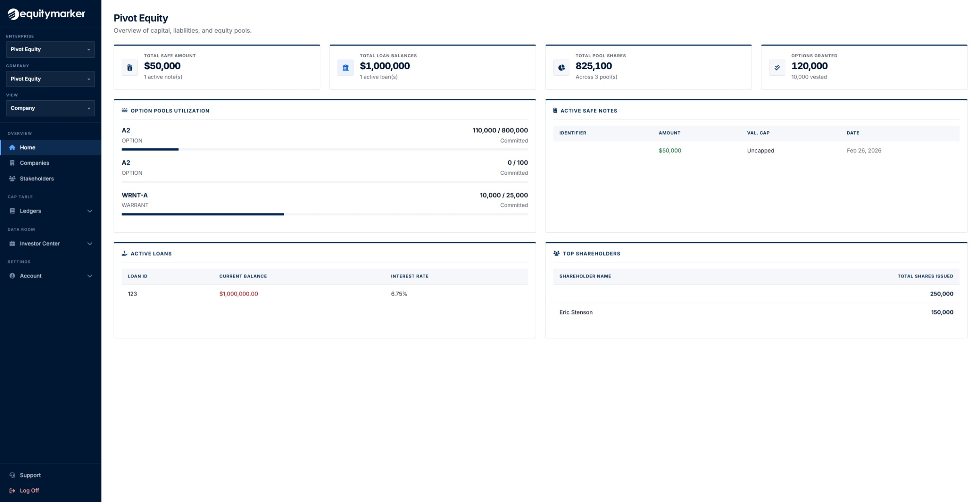Click the Total SAFE Amount document icon

[x=130, y=68]
